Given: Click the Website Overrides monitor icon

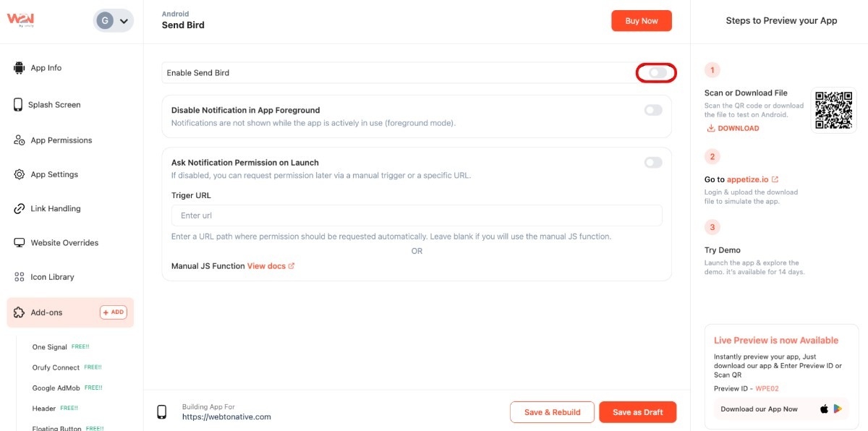Looking at the screenshot, I should (20, 243).
